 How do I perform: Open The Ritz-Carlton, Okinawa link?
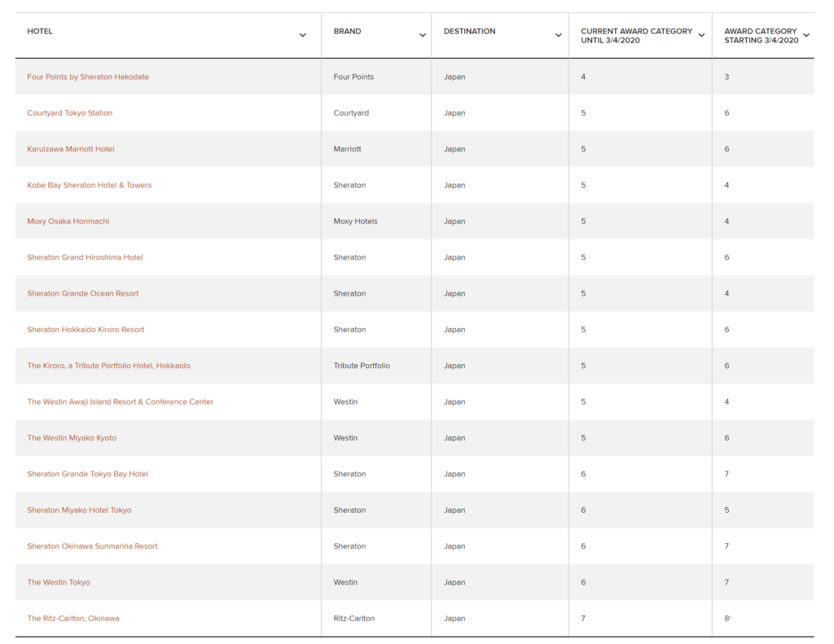(x=73, y=619)
